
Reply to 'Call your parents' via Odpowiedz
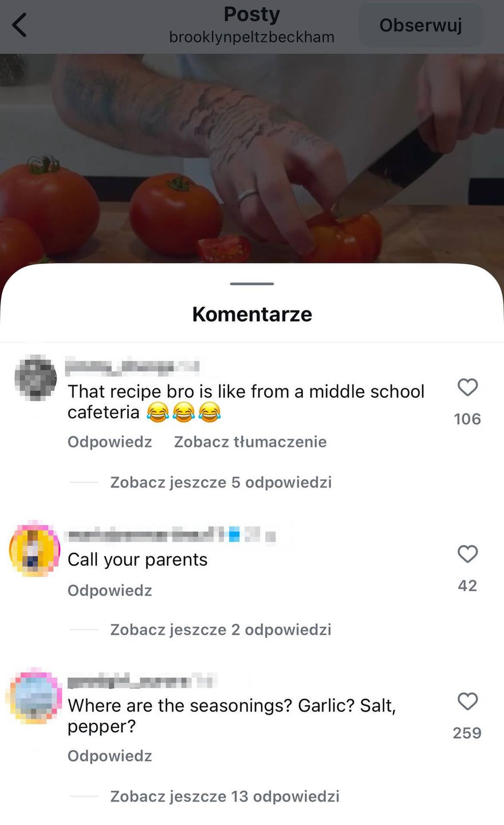pos(110,590)
